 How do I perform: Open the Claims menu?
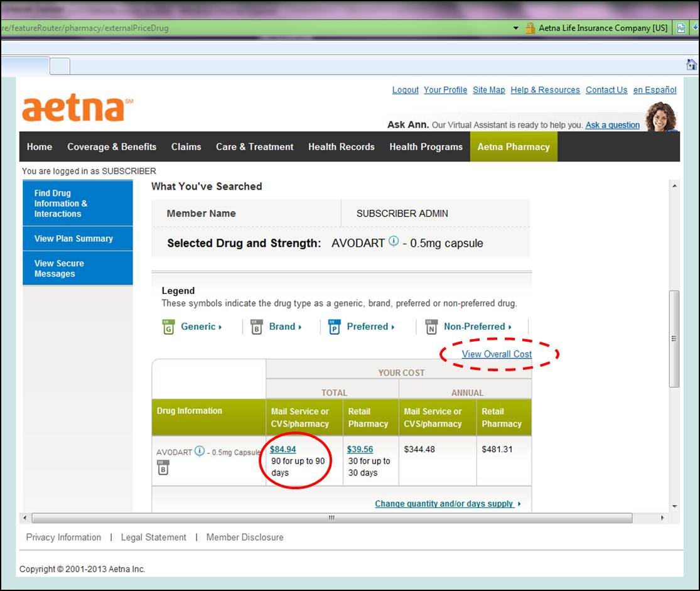[x=186, y=146]
